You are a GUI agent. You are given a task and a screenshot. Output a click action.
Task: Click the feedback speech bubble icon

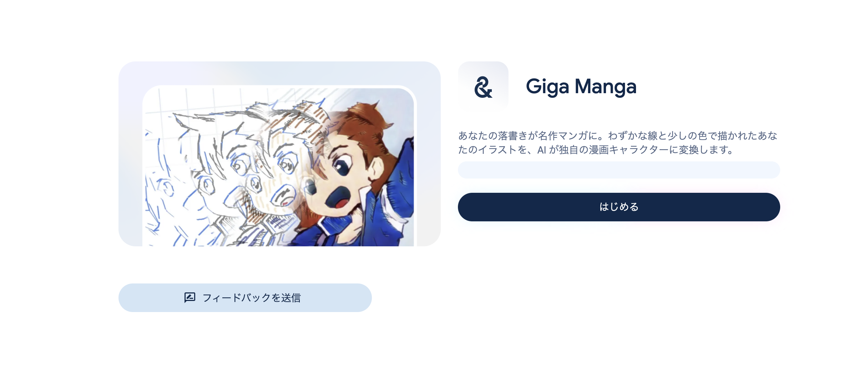tap(190, 297)
